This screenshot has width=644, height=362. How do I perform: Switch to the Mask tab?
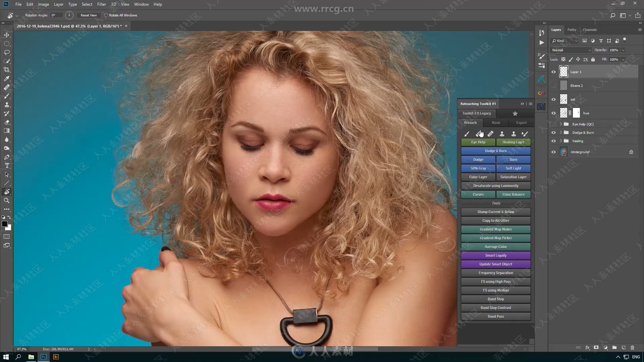496,122
